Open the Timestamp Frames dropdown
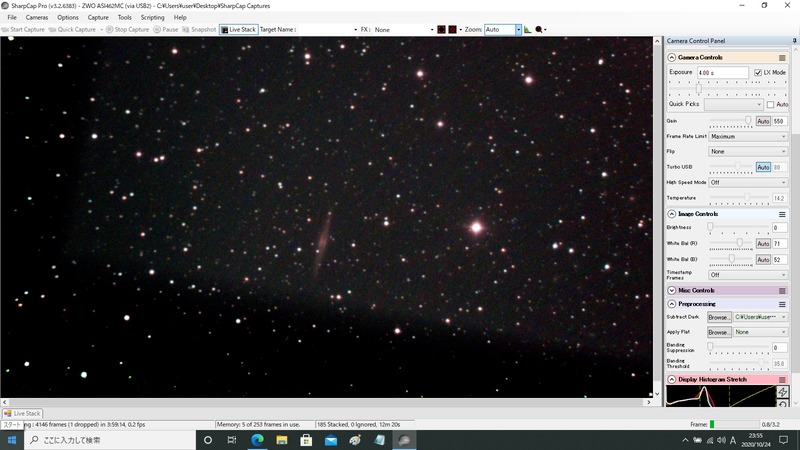This screenshot has width=800, height=450. [x=748, y=275]
